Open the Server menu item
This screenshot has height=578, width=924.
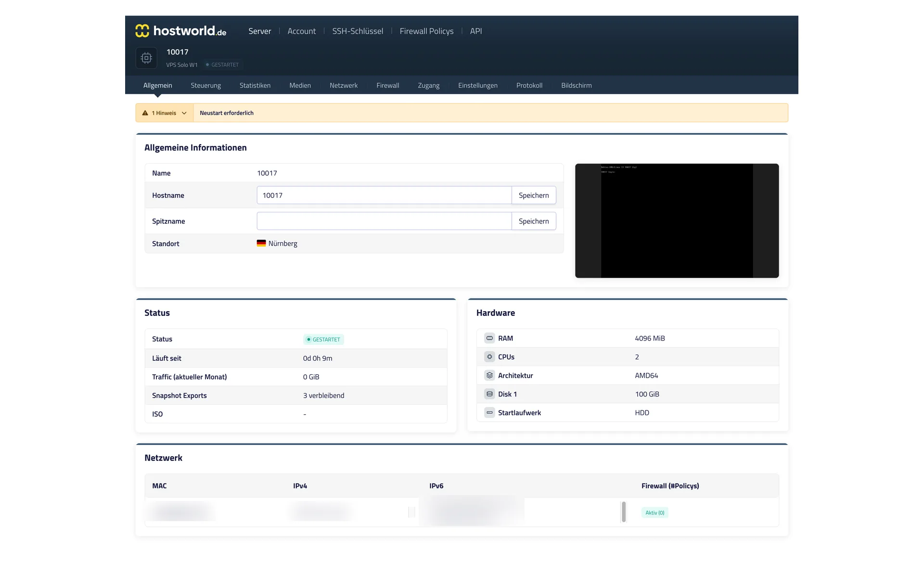point(260,31)
